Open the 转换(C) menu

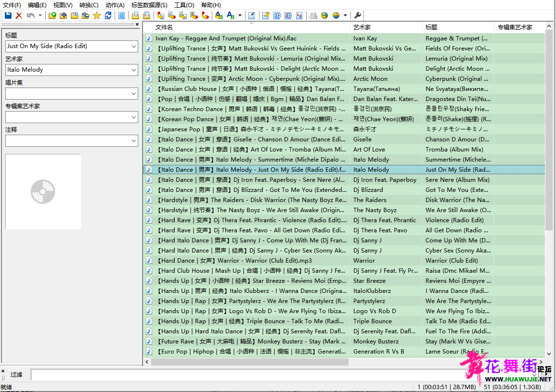point(89,5)
